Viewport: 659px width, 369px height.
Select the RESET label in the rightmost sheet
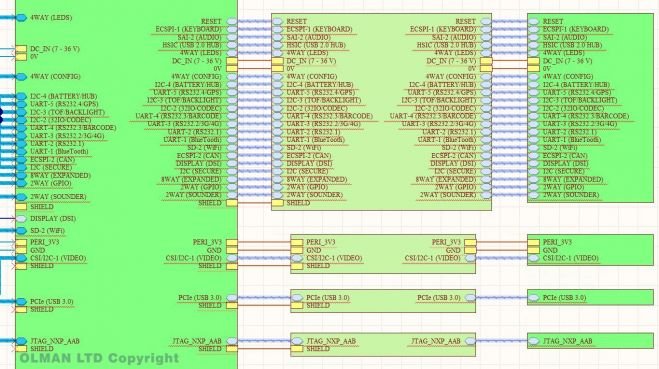tap(553, 21)
